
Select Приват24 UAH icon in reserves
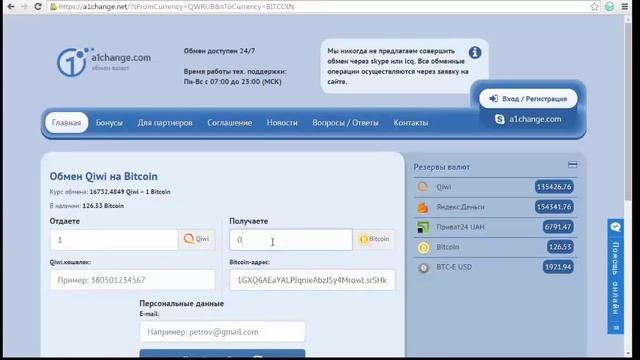click(x=423, y=227)
